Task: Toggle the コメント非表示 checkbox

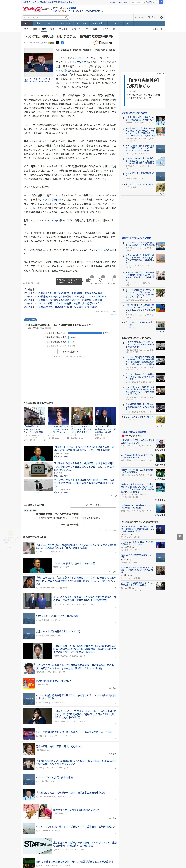Action: click(x=102, y=531)
